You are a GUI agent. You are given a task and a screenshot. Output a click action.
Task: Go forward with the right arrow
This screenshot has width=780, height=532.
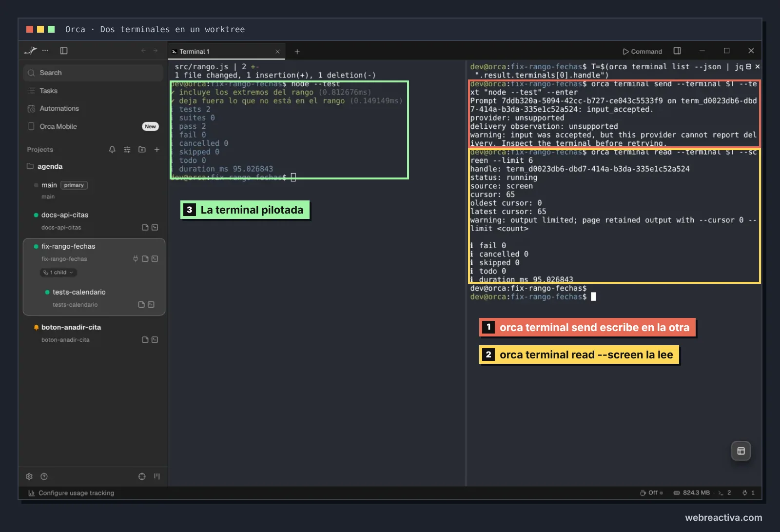point(156,51)
